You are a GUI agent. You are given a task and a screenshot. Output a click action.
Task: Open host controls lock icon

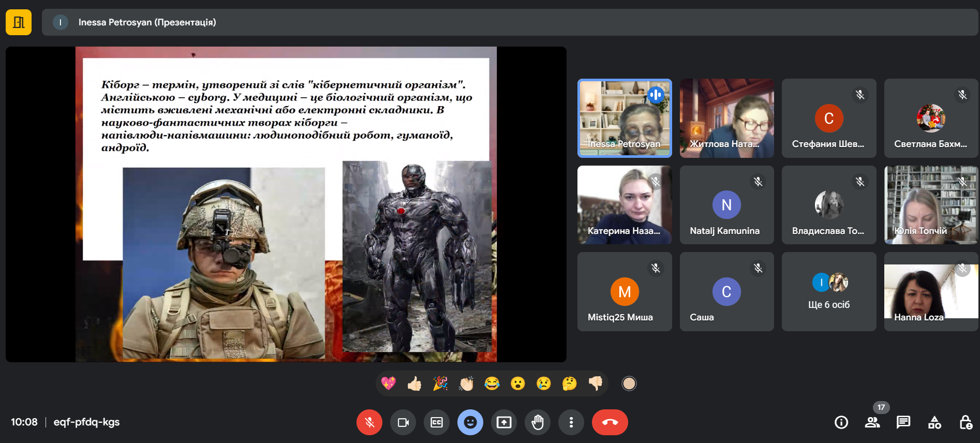pos(966,422)
